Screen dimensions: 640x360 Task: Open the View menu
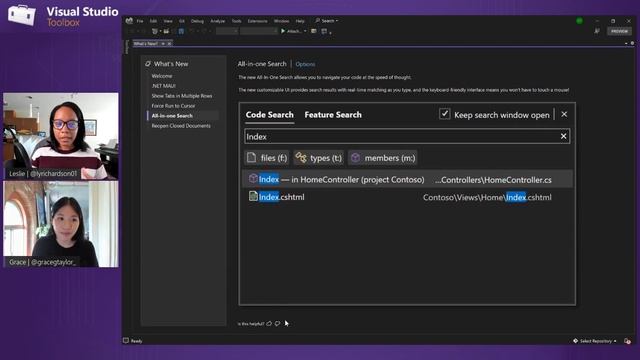coord(168,21)
